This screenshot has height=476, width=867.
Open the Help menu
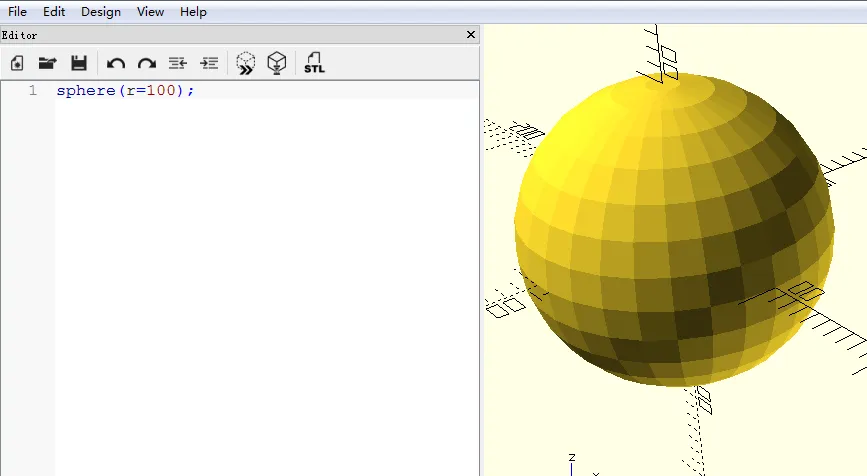[193, 12]
